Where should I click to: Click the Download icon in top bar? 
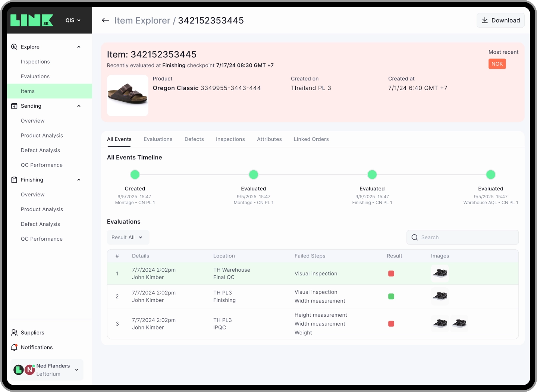point(485,20)
